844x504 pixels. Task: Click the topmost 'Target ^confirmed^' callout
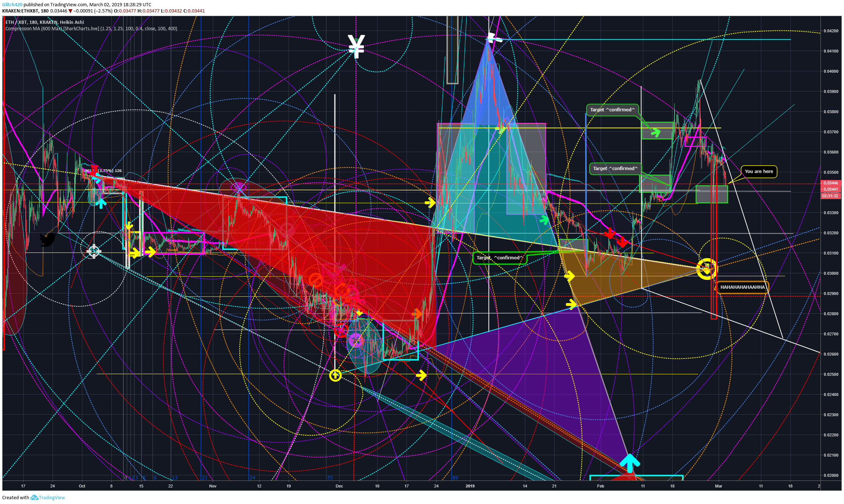pos(612,109)
